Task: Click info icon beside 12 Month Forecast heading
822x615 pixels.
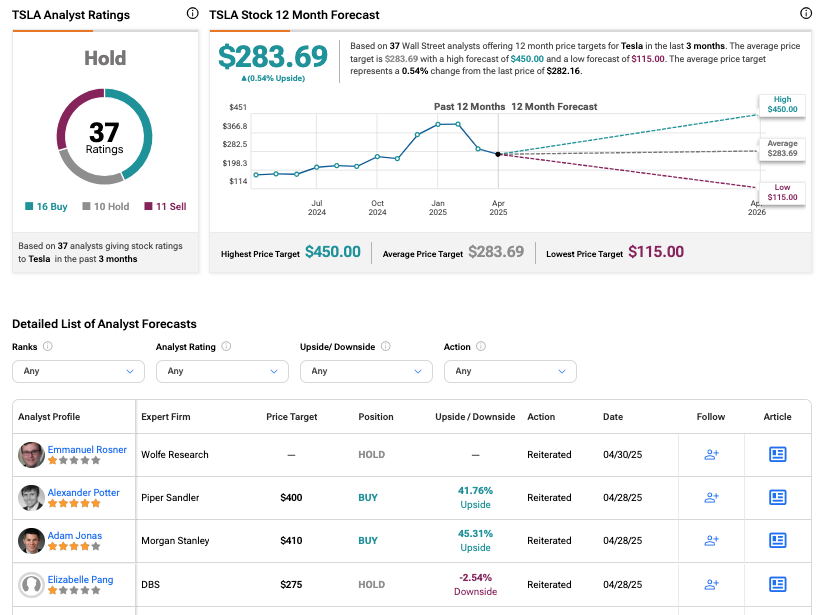Action: pos(806,14)
